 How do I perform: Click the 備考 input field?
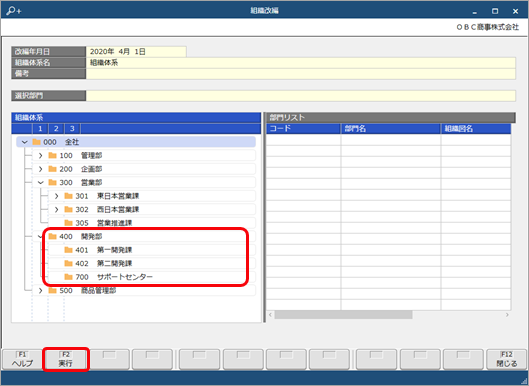coord(301,74)
